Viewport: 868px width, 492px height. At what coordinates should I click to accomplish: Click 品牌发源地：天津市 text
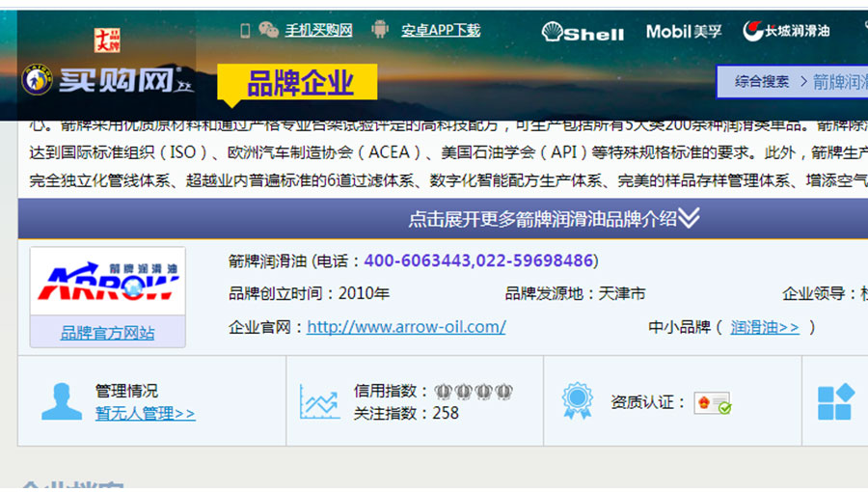(x=575, y=293)
